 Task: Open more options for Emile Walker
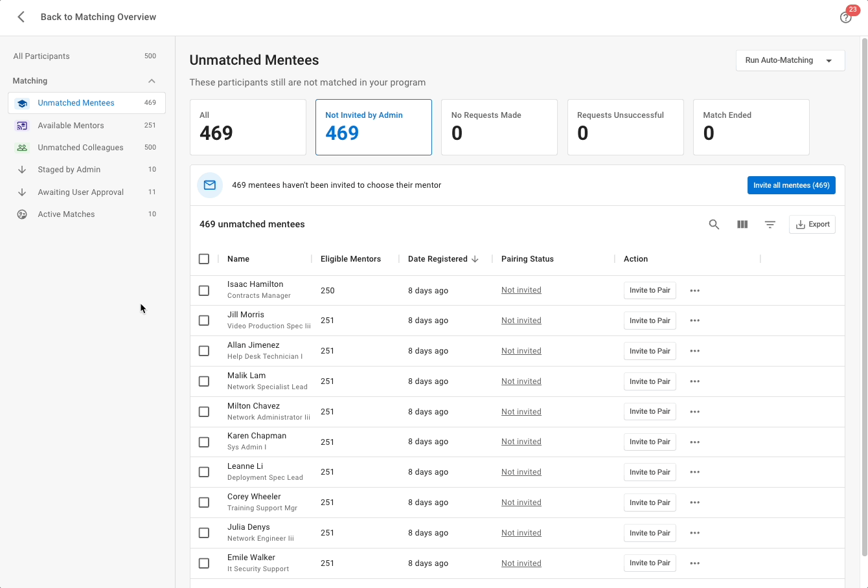(x=695, y=563)
